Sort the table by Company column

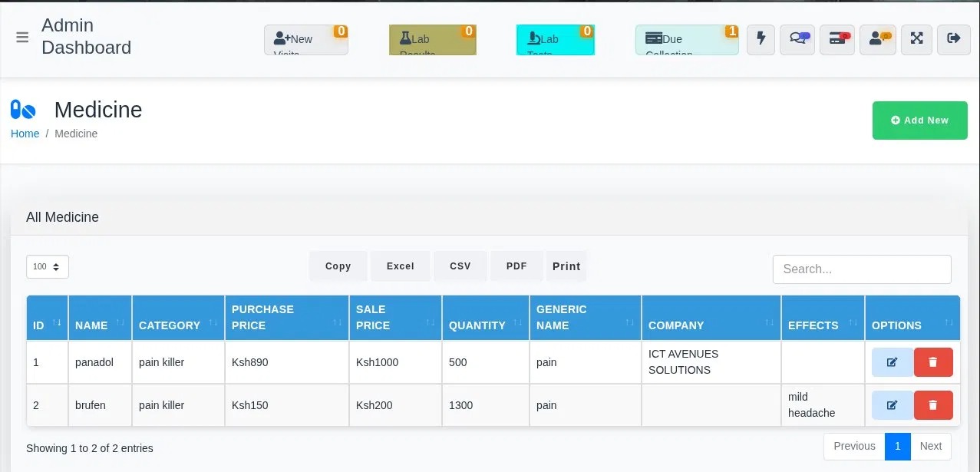coord(711,318)
